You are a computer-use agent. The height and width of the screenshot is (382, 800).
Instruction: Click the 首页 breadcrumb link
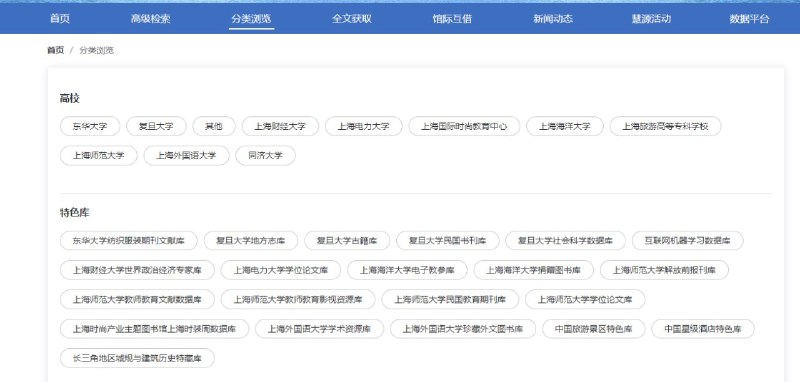click(56, 50)
